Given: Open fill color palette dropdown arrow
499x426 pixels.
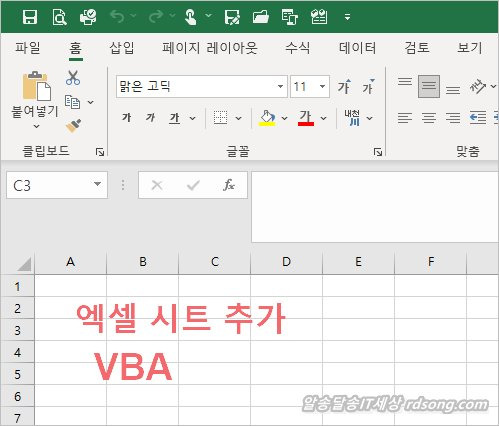Looking at the screenshot, I should pyautogui.click(x=284, y=118).
